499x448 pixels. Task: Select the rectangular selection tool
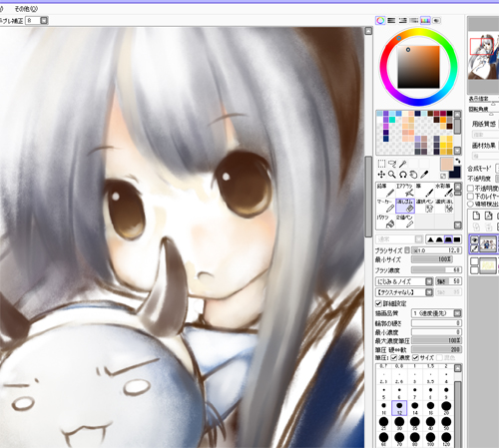click(x=381, y=164)
